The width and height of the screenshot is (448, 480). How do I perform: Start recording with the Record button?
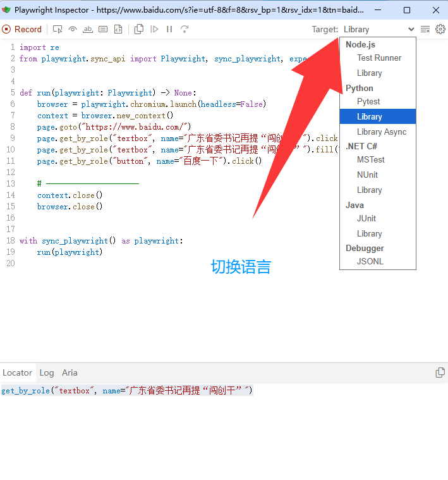point(21,29)
